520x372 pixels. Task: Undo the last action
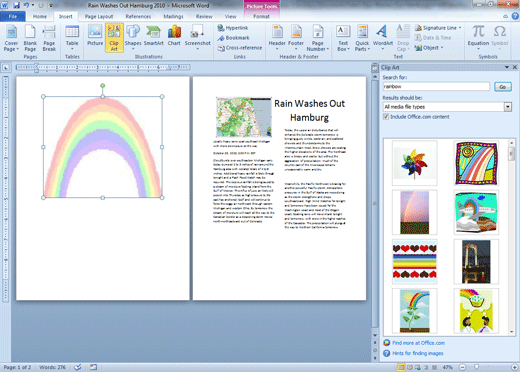pos(26,5)
